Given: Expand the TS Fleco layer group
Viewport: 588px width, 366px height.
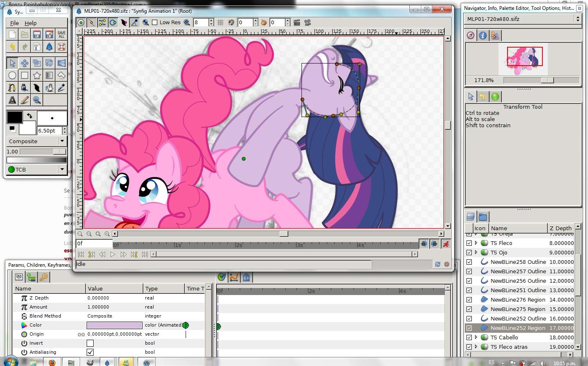Looking at the screenshot, I should [x=476, y=243].
